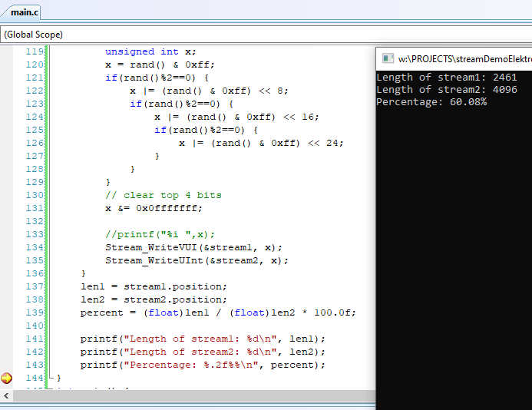Click the '<< 24' shift expression line
This screenshot has width=532, height=410.
(261, 143)
